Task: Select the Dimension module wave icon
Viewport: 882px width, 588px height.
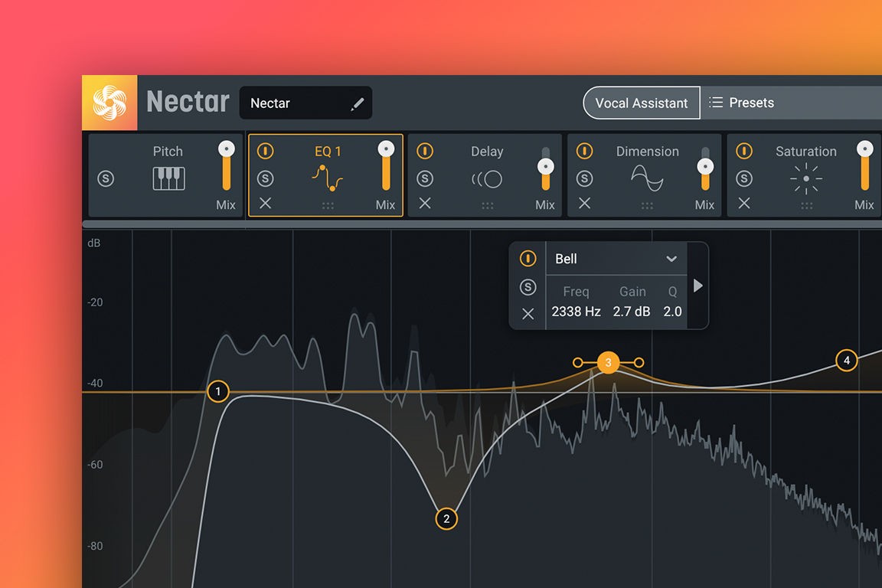Action: (x=647, y=178)
